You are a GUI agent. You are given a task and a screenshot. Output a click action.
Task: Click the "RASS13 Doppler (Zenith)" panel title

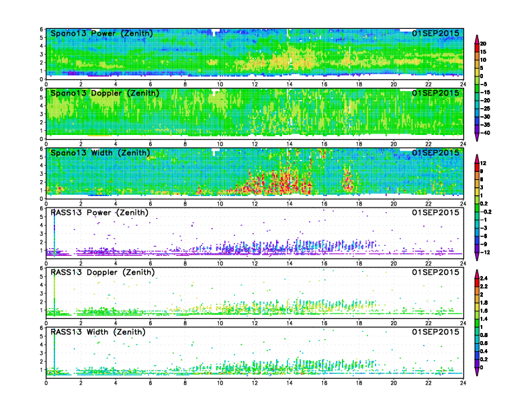pos(103,272)
